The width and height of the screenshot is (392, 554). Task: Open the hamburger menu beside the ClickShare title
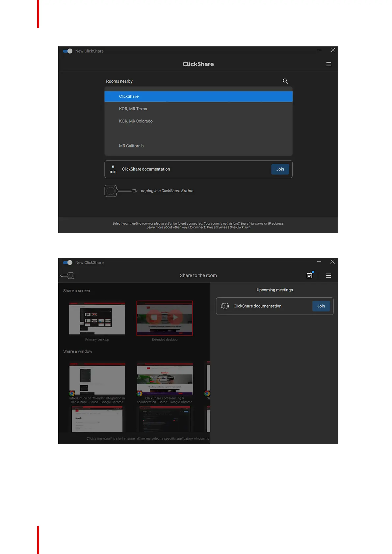(x=328, y=64)
